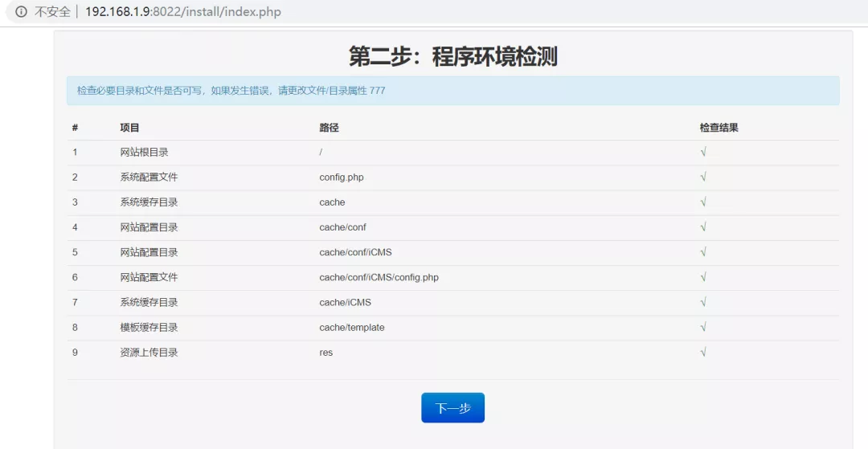The width and height of the screenshot is (868, 449).
Task: Click the check mark for cache/conf/iCMS row 5
Action: (703, 252)
